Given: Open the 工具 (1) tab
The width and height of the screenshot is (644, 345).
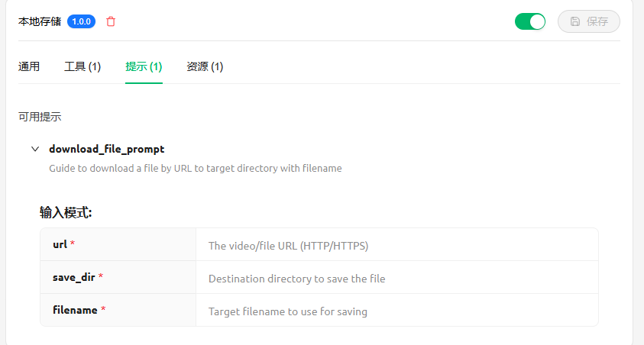Looking at the screenshot, I should pos(83,66).
